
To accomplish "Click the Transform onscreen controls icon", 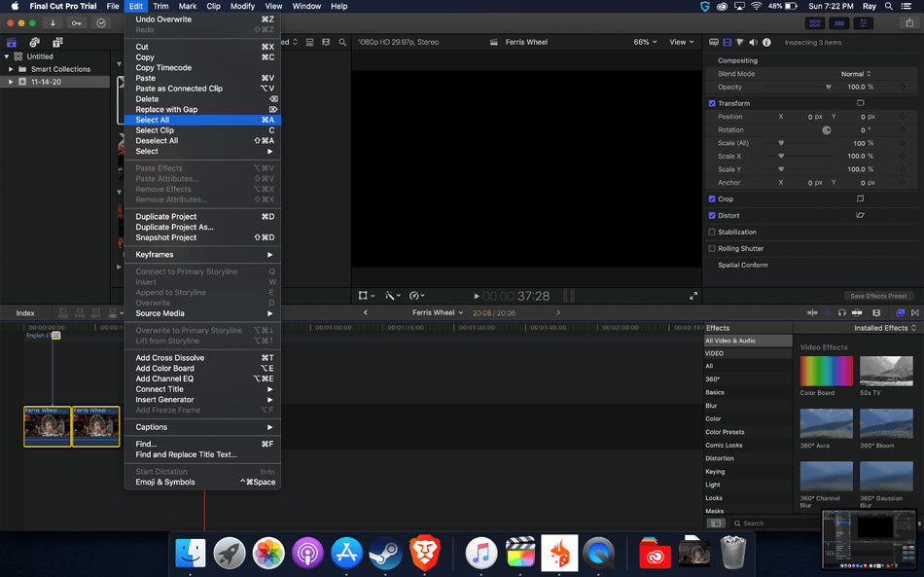I will (x=861, y=103).
